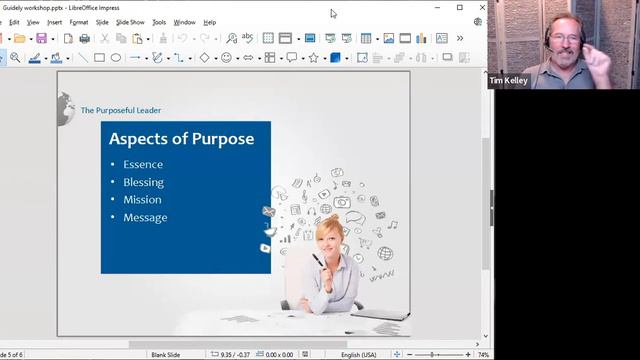Viewport: 640px width, 360px height.
Task: Open the Tools menu
Action: [x=159, y=22]
